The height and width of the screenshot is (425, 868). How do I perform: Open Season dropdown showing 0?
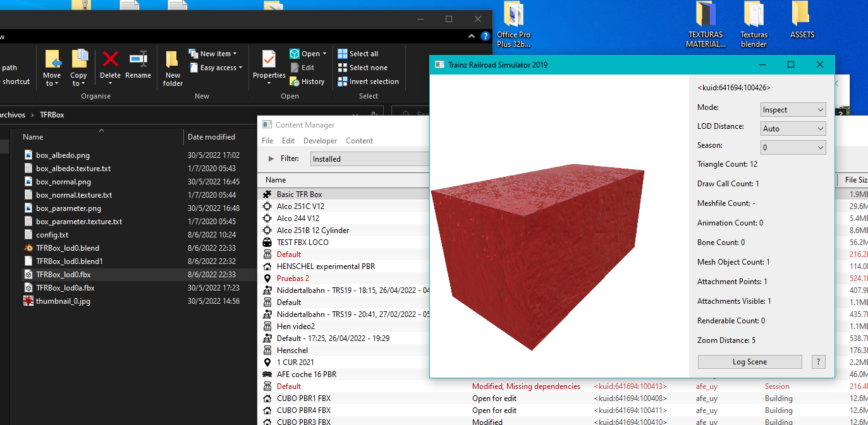click(x=793, y=147)
